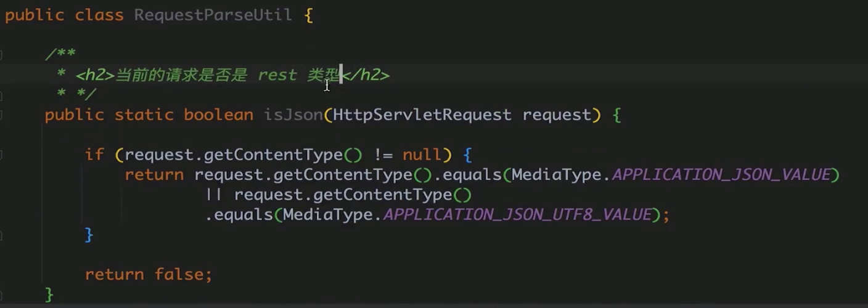The height and width of the screenshot is (308, 868).
Task: Click the comment word 类型
Action: click(323, 75)
